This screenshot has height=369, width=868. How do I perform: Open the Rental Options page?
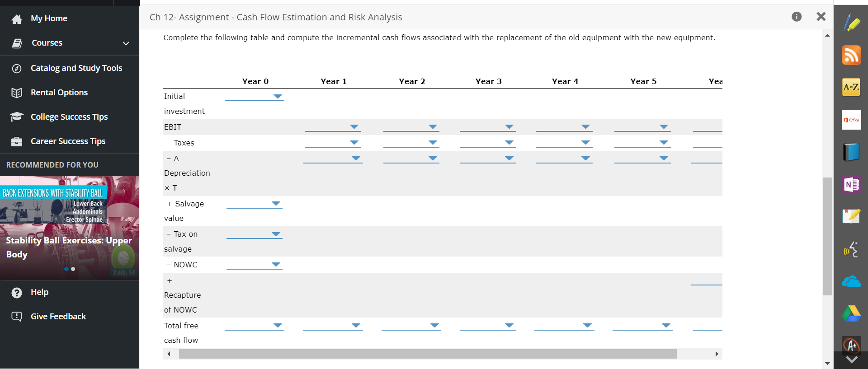click(x=59, y=93)
